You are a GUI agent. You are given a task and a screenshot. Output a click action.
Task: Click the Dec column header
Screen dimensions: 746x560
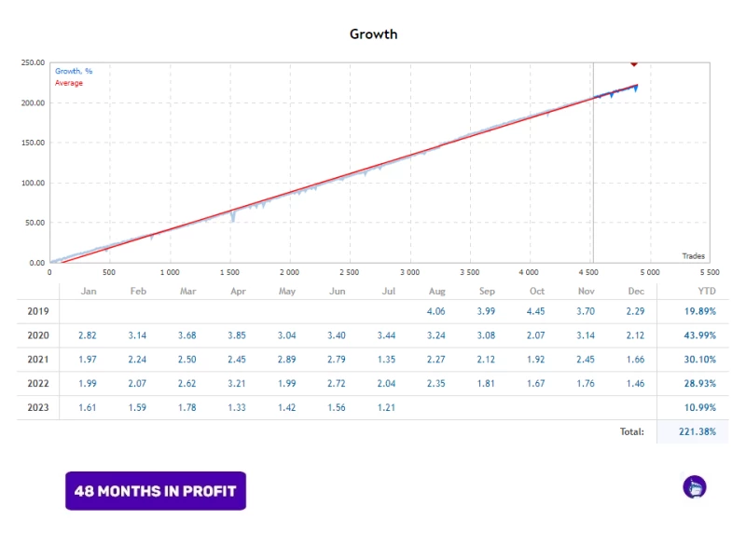tap(636, 292)
